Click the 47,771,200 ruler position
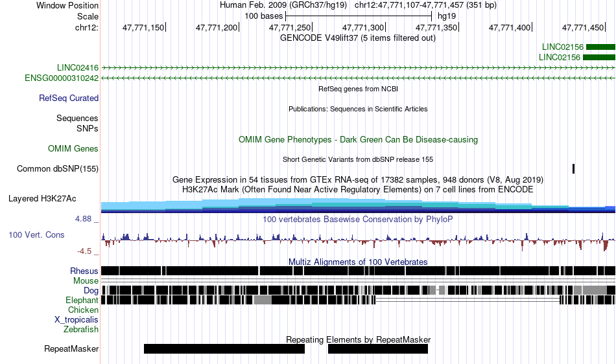 pos(217,27)
